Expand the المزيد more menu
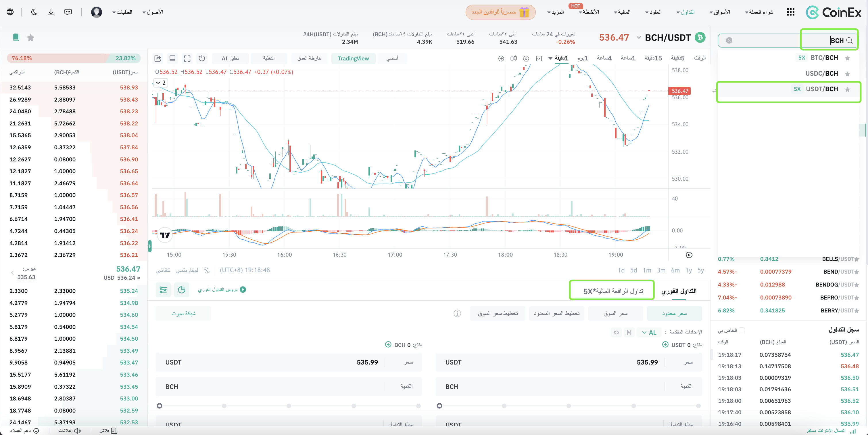868x435 pixels. 555,12
